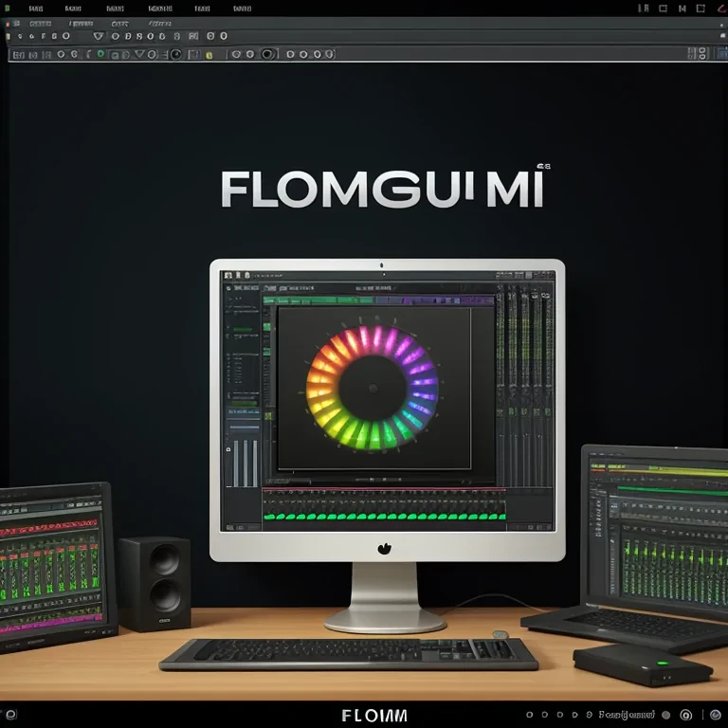Screen dimensions: 728x728
Task: Click the rainbow color wheel on the central monitor
Action: click(x=373, y=388)
